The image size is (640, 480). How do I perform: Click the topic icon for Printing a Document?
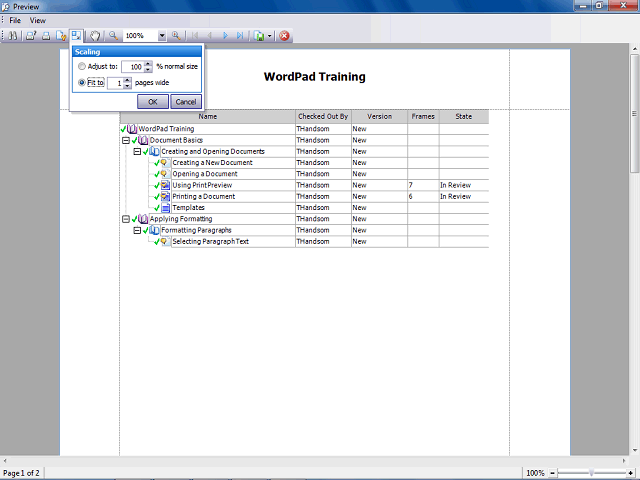pyautogui.click(x=165, y=197)
